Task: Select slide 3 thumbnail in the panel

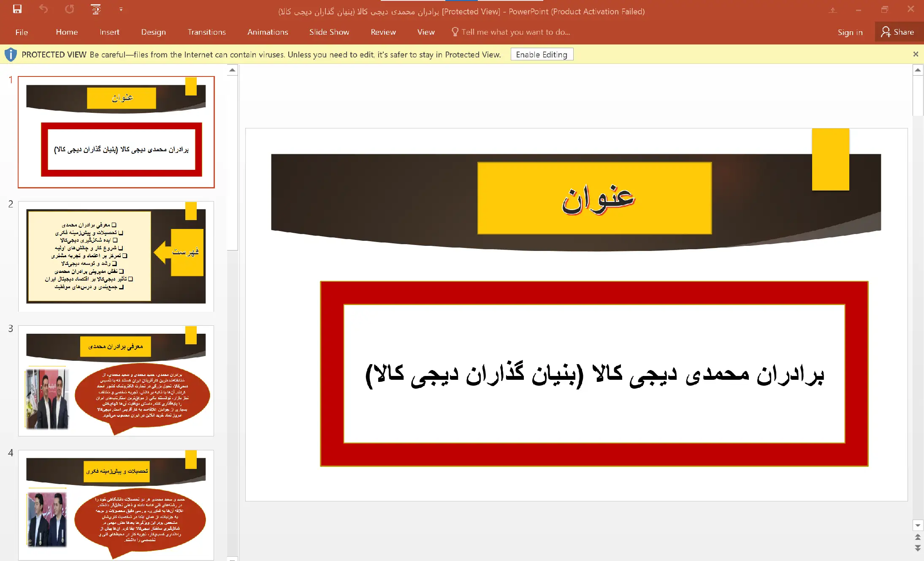Action: (x=116, y=380)
